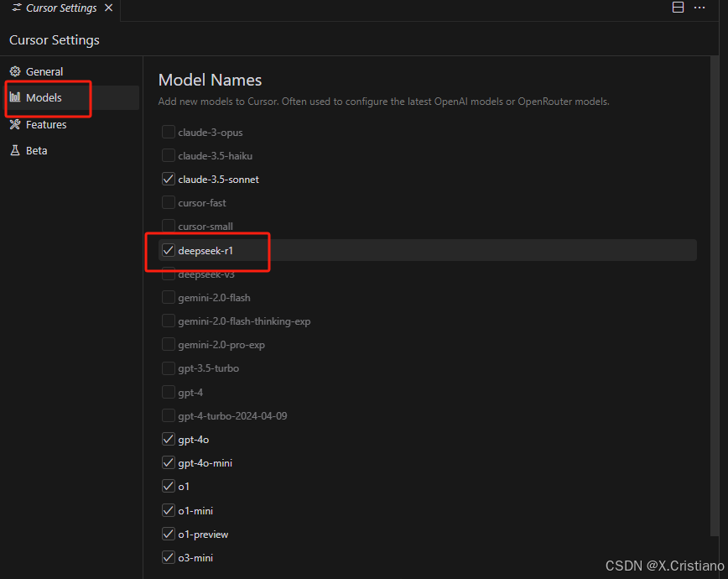Uncheck the gpt-4o checkbox
Viewport: 728px width, 579px height.
(x=168, y=439)
